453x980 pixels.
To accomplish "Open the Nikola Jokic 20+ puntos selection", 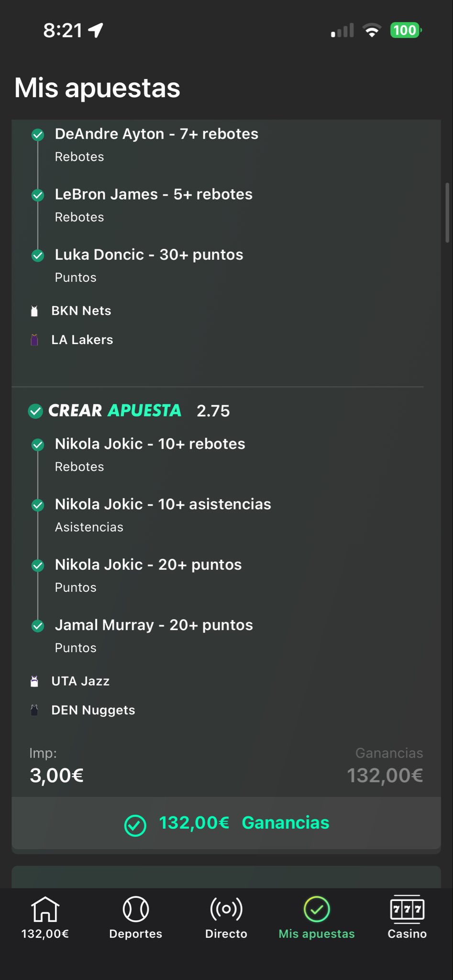I will (148, 565).
